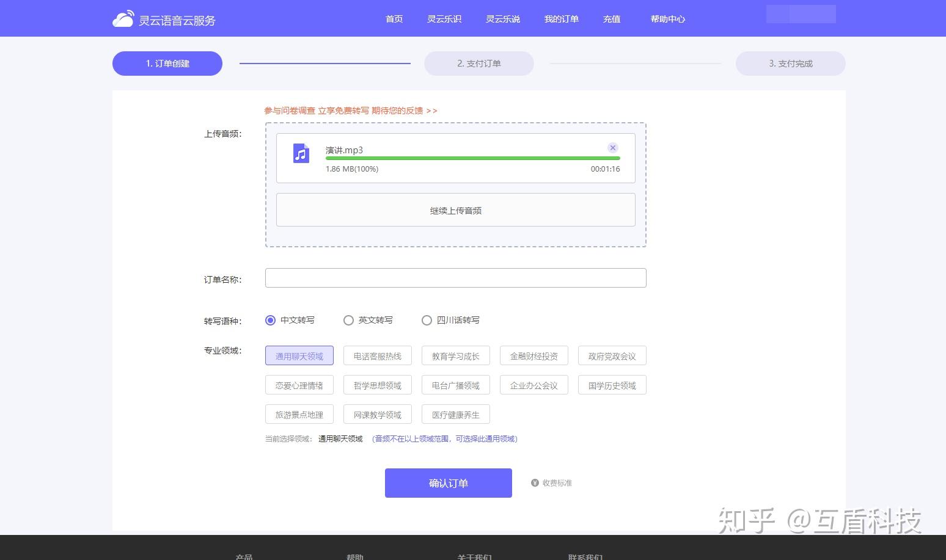
Task: Go to 帮助中心 in the top menu
Action: [668, 19]
